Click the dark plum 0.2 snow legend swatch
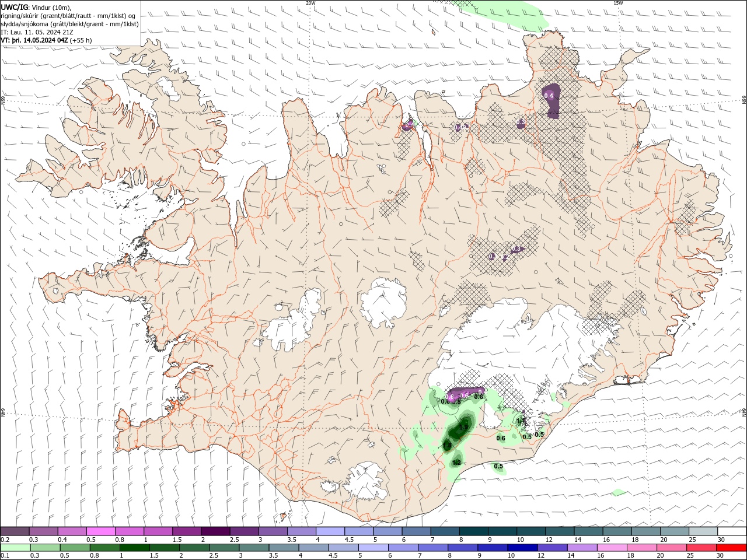Screen dimensions: 747x560 (15, 531)
